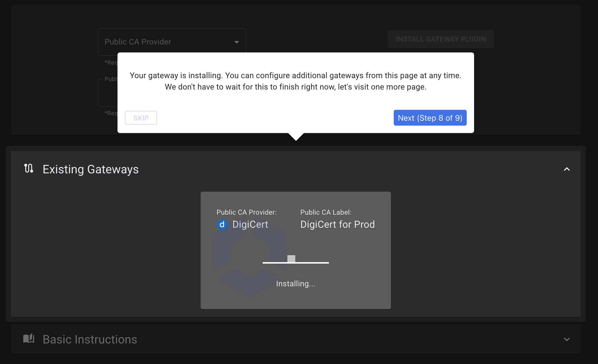Click the DigiCert for Prod label text
Image resolution: width=598 pixels, height=364 pixels.
[337, 225]
